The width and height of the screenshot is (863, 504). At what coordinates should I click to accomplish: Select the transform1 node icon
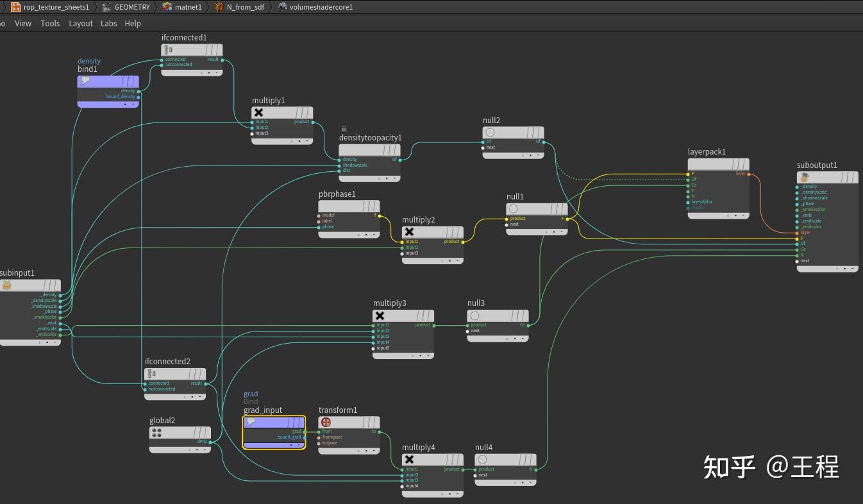point(326,423)
